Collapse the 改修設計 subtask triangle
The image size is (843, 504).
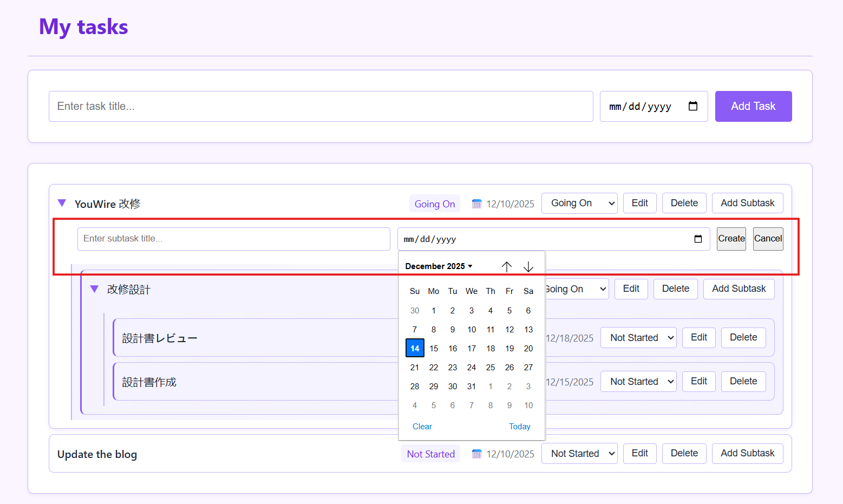click(x=94, y=289)
